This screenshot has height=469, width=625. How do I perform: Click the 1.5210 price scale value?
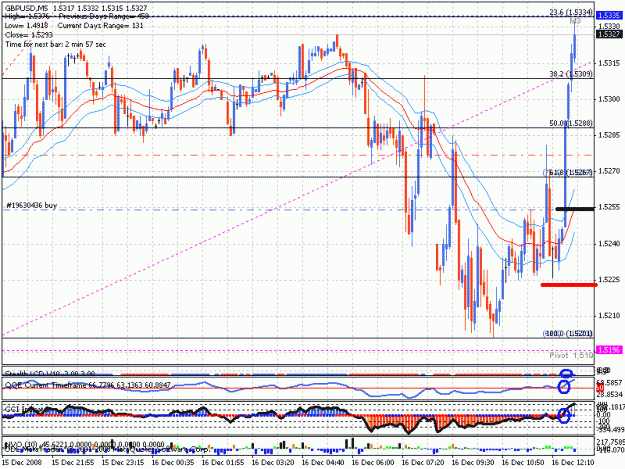tap(609, 316)
